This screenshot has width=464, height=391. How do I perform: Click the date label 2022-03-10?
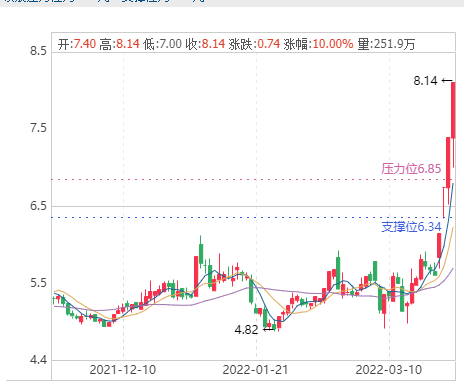389,370
